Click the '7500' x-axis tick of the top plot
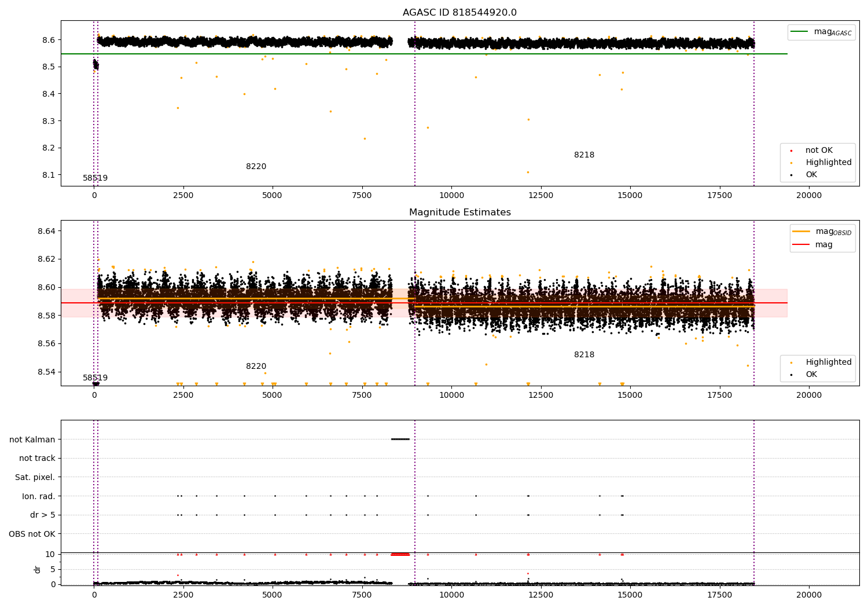 [x=362, y=196]
